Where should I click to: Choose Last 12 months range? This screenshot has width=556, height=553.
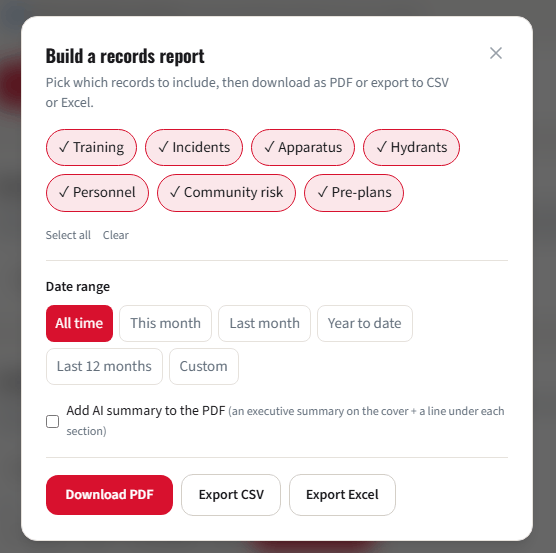tap(104, 367)
